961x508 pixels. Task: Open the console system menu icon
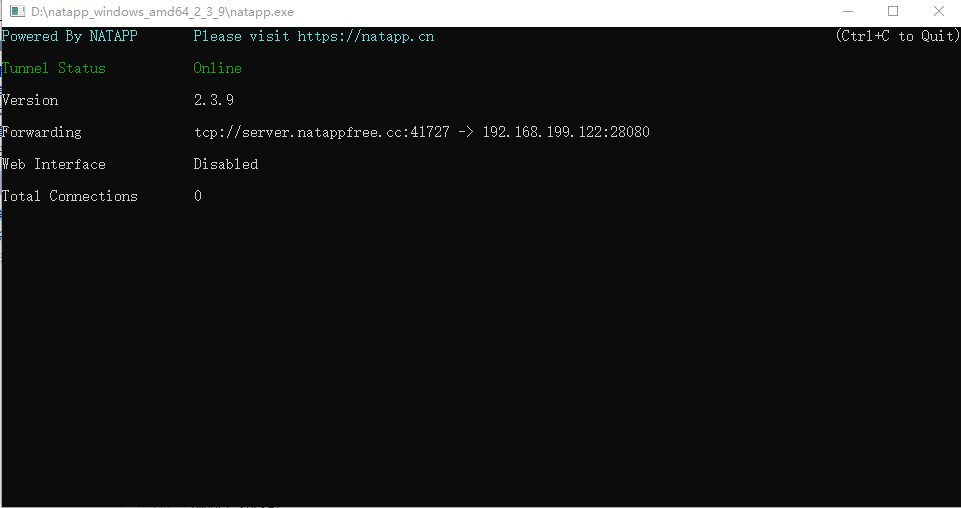pyautogui.click(x=17, y=12)
